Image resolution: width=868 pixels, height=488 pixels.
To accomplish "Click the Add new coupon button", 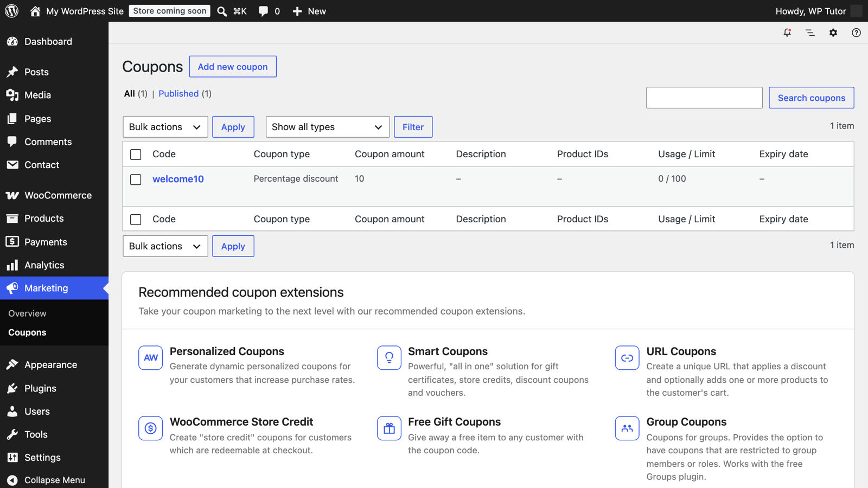I will click(233, 67).
